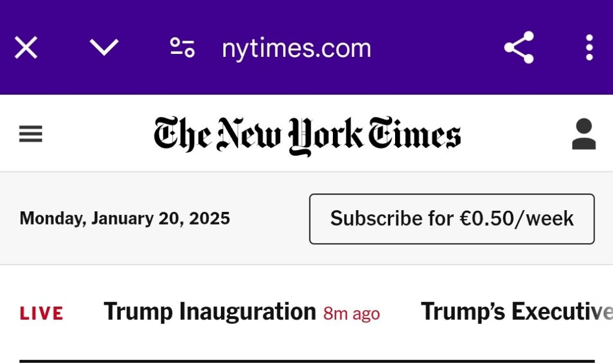This screenshot has height=364, width=613.
Task: Open site settings via the tune icon
Action: [x=183, y=48]
